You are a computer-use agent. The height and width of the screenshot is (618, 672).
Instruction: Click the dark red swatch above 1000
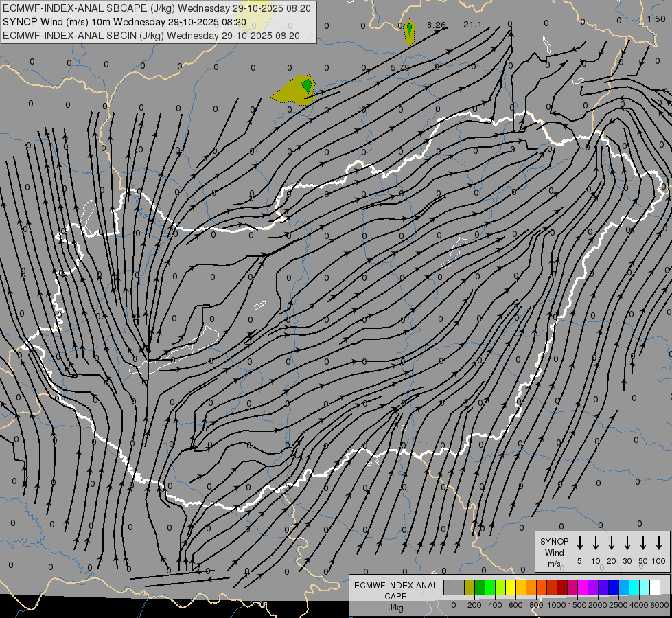click(x=562, y=587)
